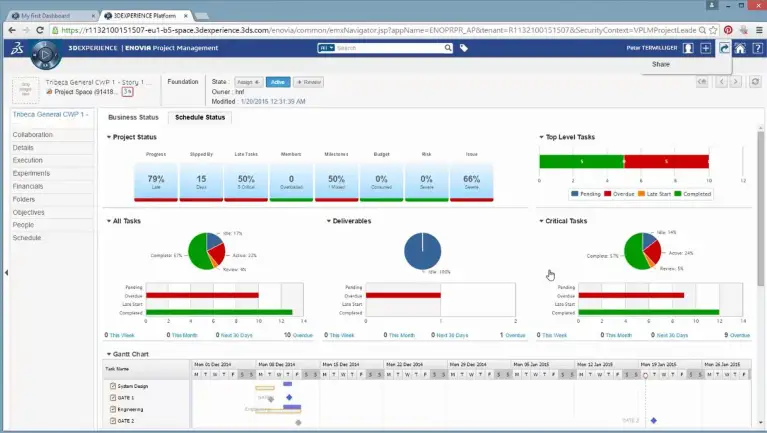The width and height of the screenshot is (767, 433).
Task: Open Collaboration in the left menu
Action: coord(32,135)
